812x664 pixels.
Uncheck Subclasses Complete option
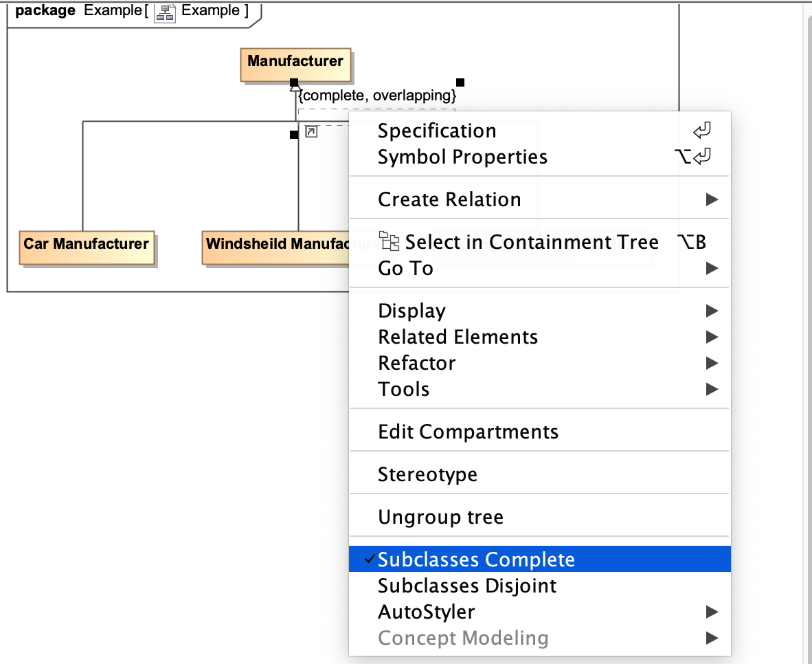475,560
